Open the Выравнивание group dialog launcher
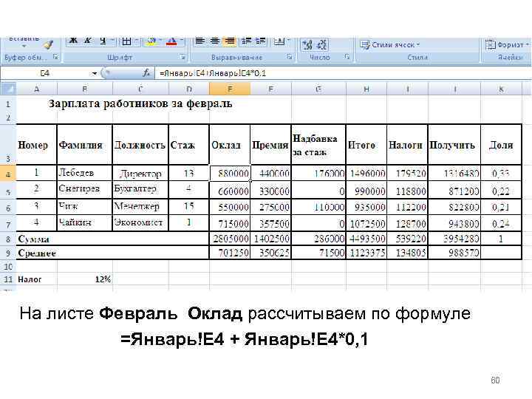 pyautogui.click(x=290, y=57)
